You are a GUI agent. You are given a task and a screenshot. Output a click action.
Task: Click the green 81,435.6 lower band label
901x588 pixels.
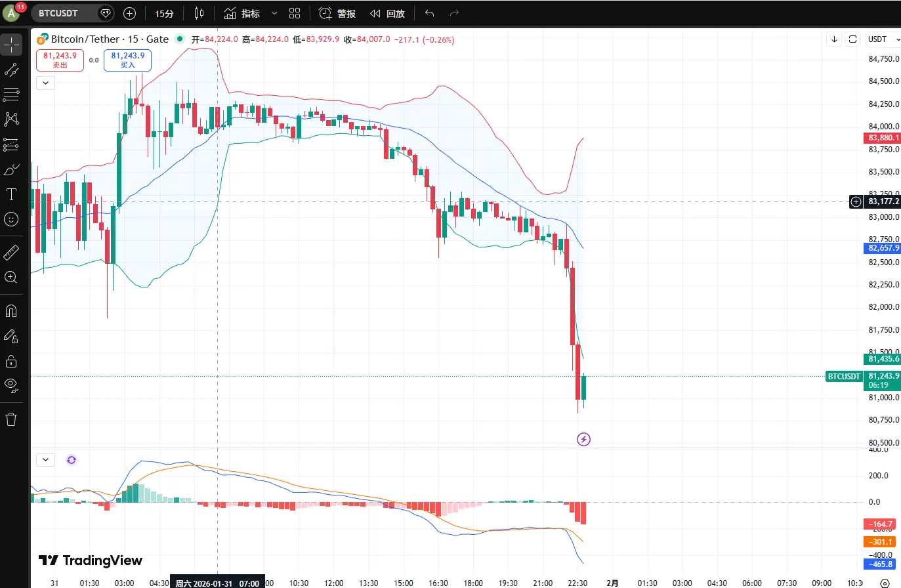[883, 359]
